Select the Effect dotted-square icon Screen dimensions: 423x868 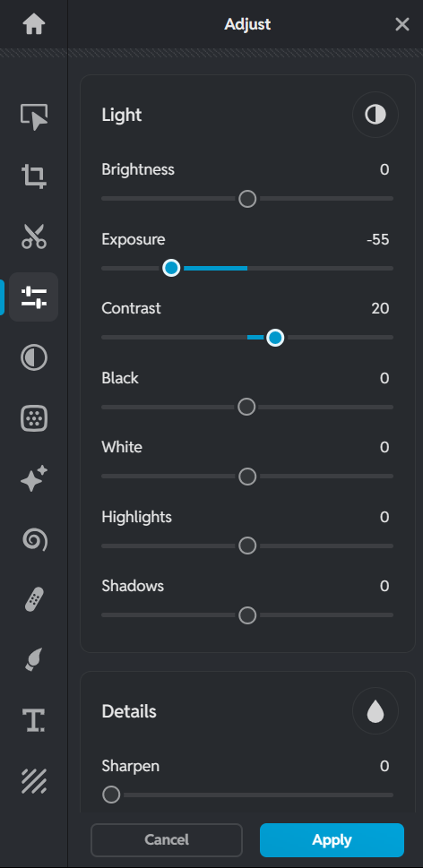pyautogui.click(x=34, y=418)
